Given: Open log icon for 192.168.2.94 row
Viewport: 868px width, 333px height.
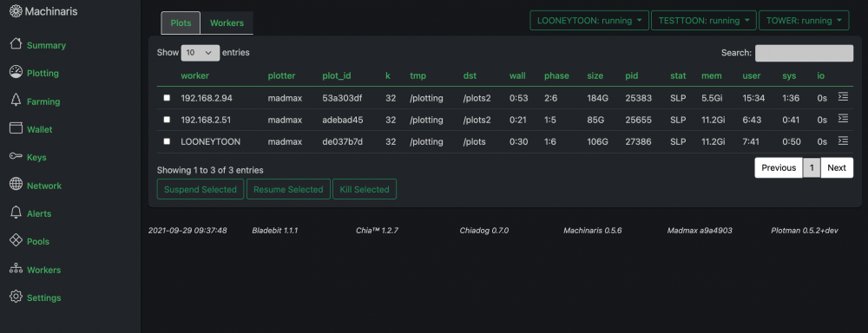Looking at the screenshot, I should click(843, 97).
